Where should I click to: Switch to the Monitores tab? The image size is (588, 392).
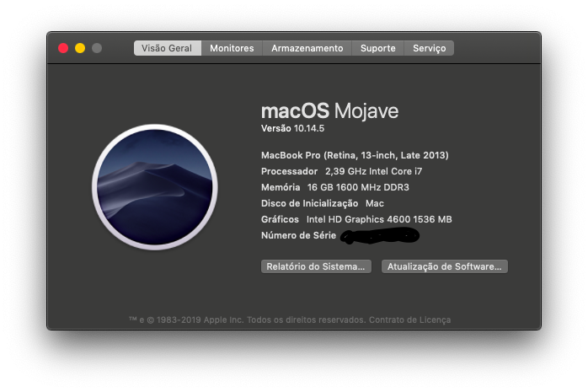(x=232, y=48)
